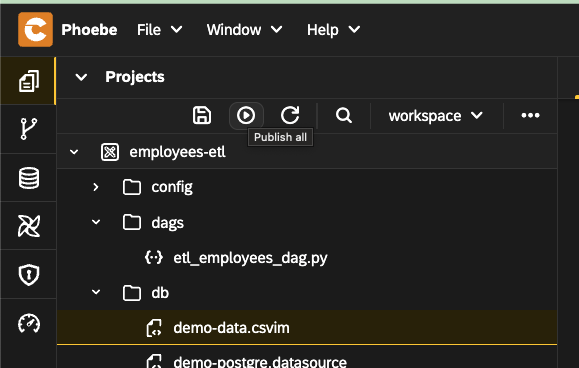Open etl_employees_dag.py file
Screen dimensions: 579x368
250,258
